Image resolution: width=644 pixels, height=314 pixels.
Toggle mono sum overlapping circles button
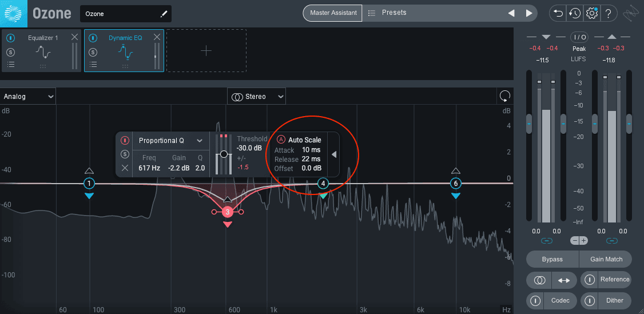coord(539,280)
